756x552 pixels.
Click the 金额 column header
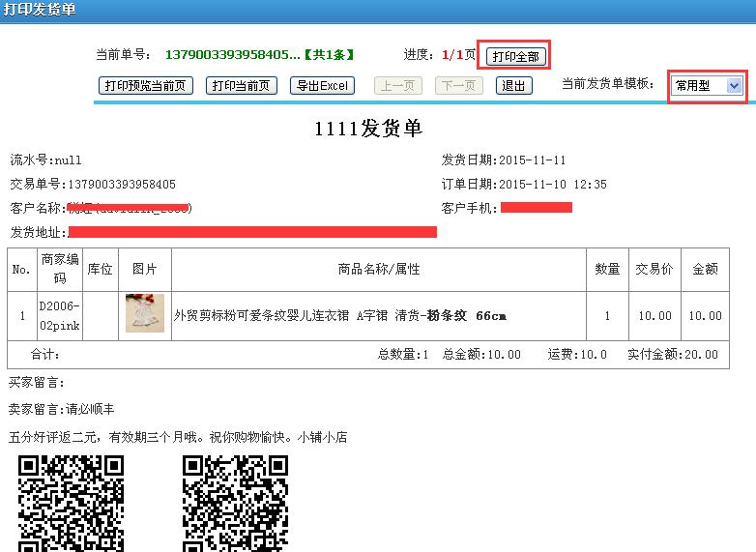coord(705,270)
